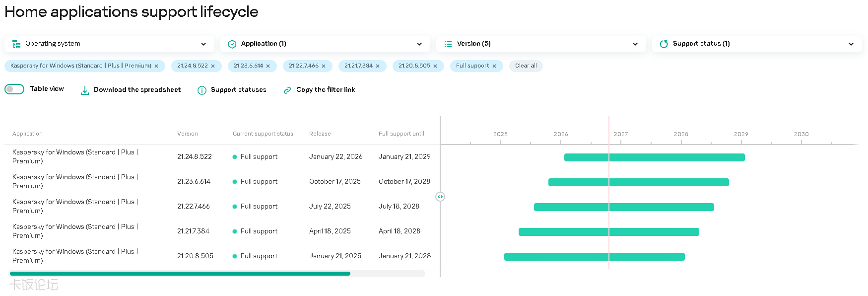Click the Support statuses info icon
Screen dimensions: 868x296
point(202,90)
